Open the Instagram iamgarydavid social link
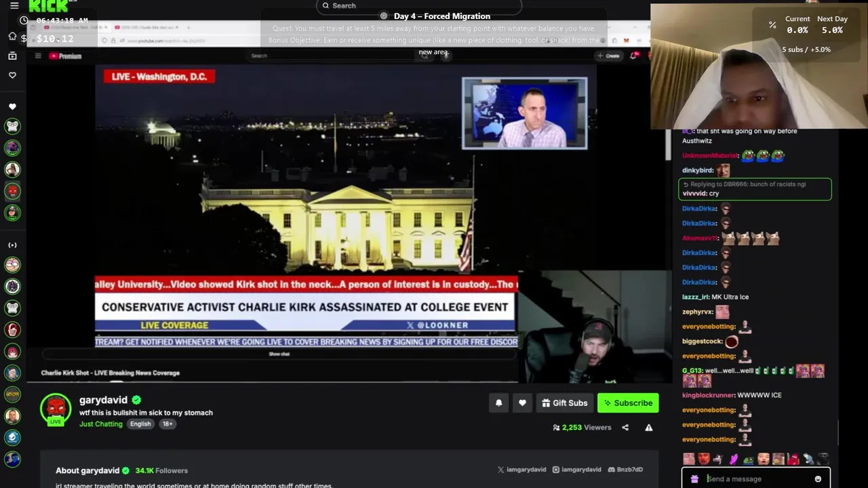The image size is (868, 488). [x=576, y=469]
